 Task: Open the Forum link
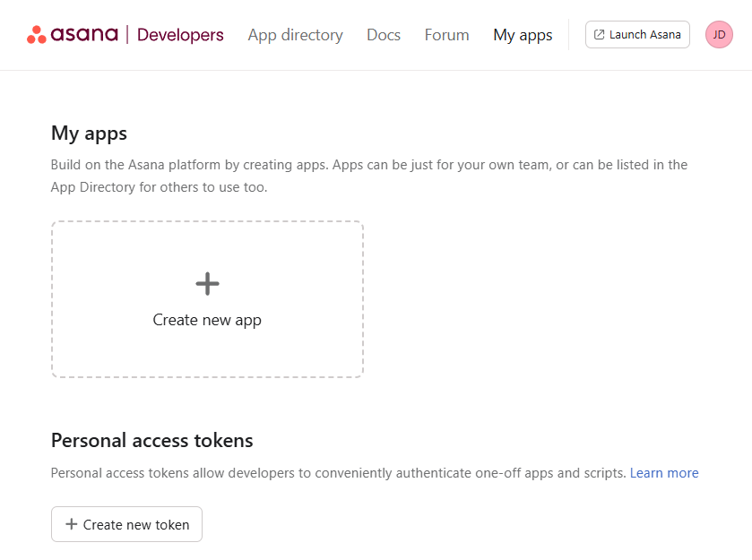pos(446,35)
